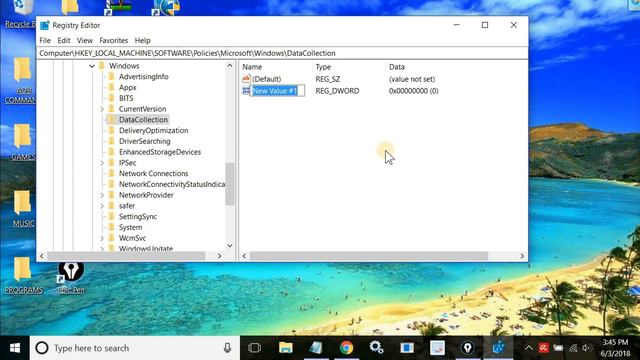Click the Data column header
640x360 pixels.
coord(397,67)
